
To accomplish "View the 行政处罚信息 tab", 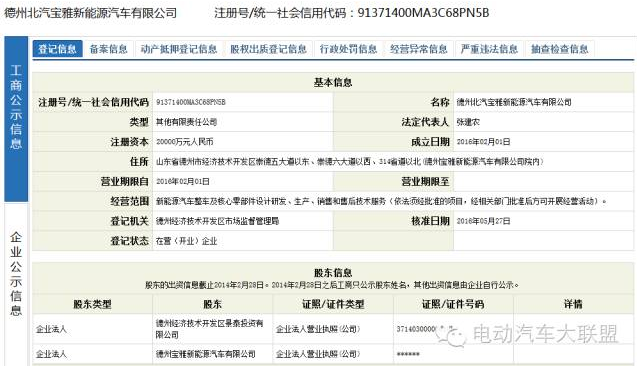I will coord(348,49).
